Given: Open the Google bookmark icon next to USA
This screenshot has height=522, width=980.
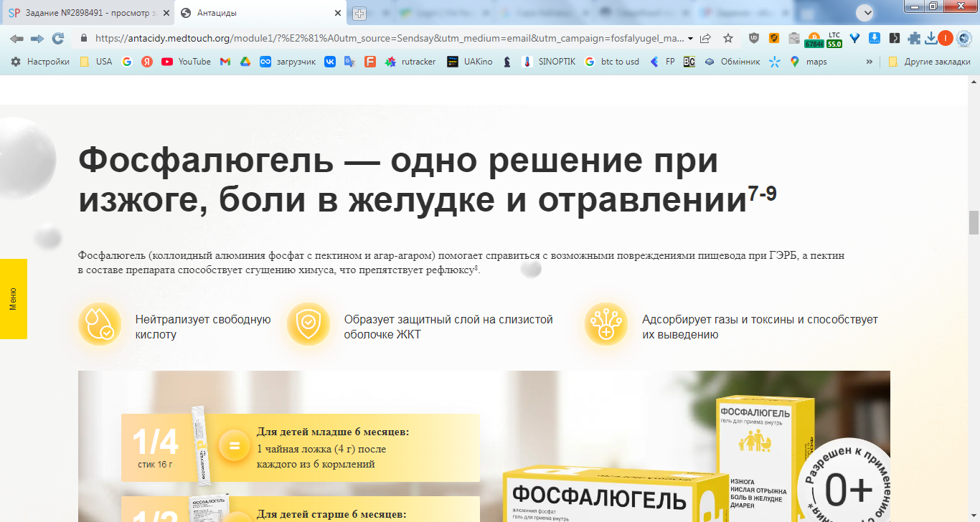Looking at the screenshot, I should [127, 62].
